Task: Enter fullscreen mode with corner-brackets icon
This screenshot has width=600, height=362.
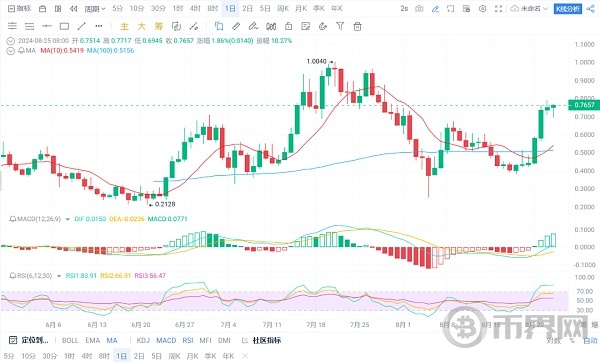Action: coord(498,8)
